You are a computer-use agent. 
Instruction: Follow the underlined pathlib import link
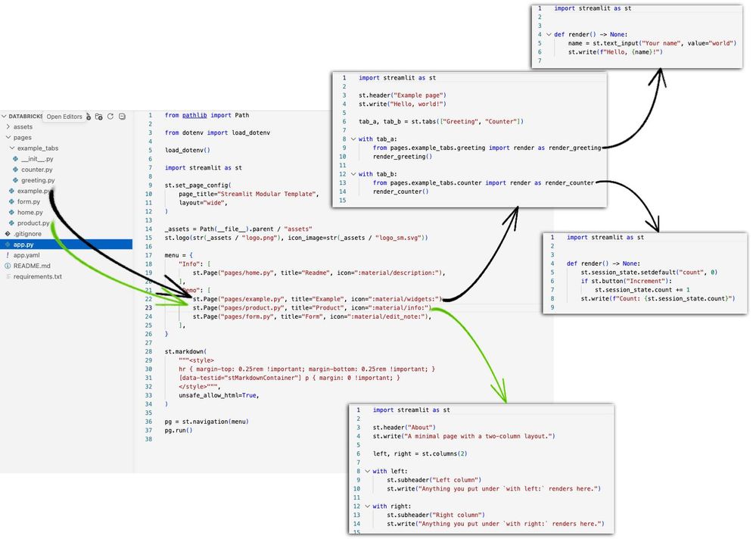click(194, 115)
